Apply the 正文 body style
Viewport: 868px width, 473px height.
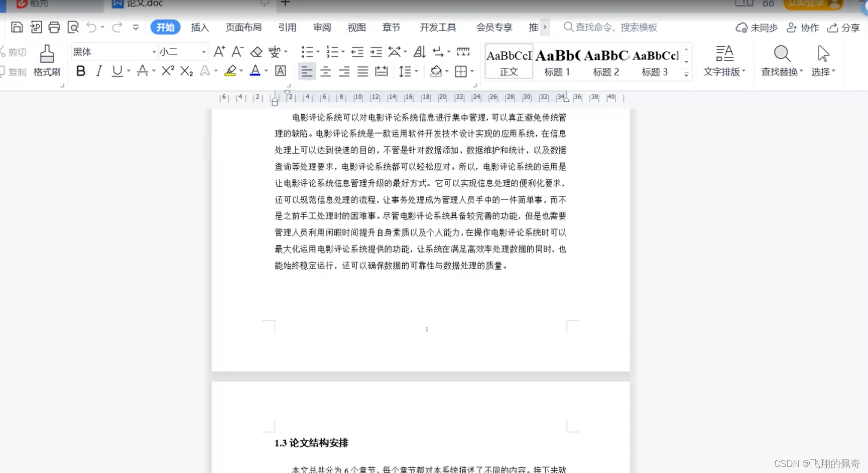[x=509, y=62]
